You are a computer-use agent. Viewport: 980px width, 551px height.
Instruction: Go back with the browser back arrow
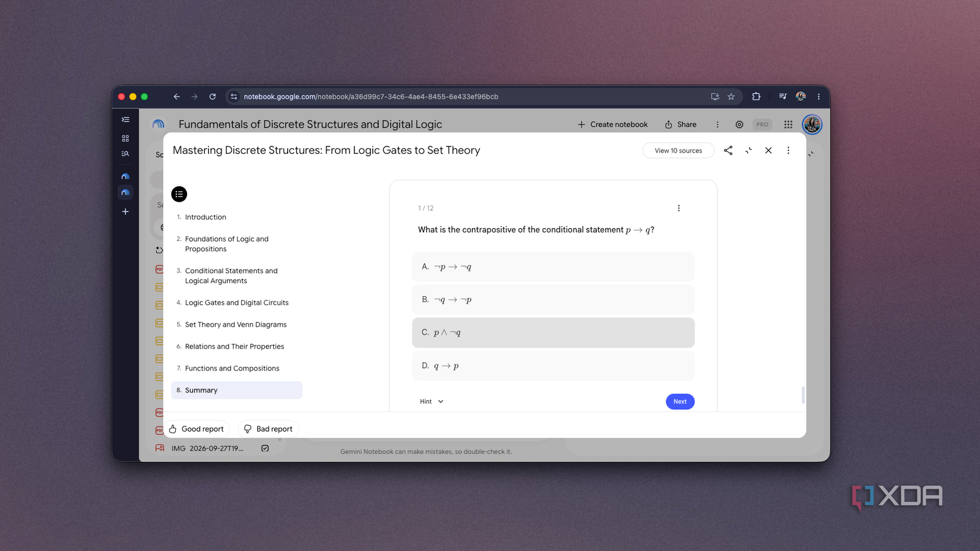coord(176,97)
